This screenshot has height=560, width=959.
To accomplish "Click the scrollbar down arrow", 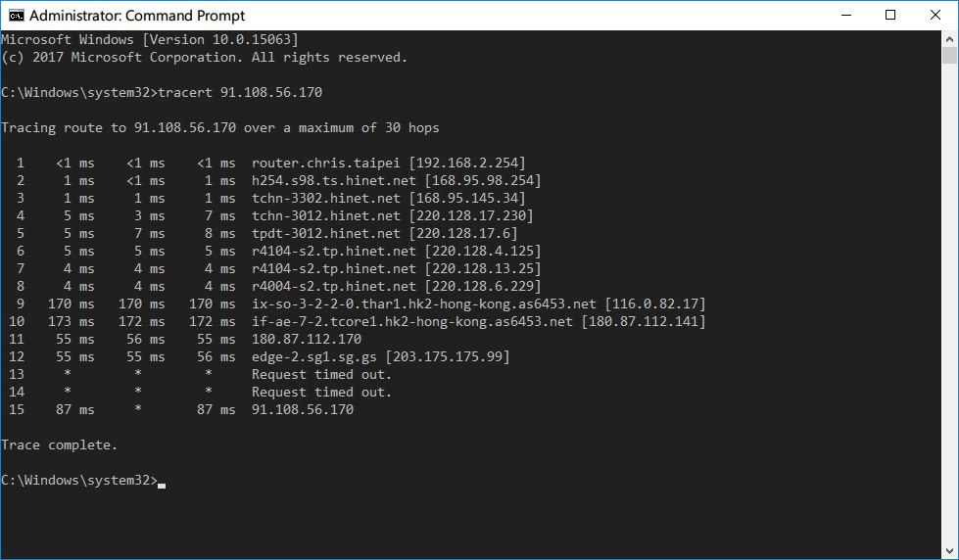I will point(950,551).
